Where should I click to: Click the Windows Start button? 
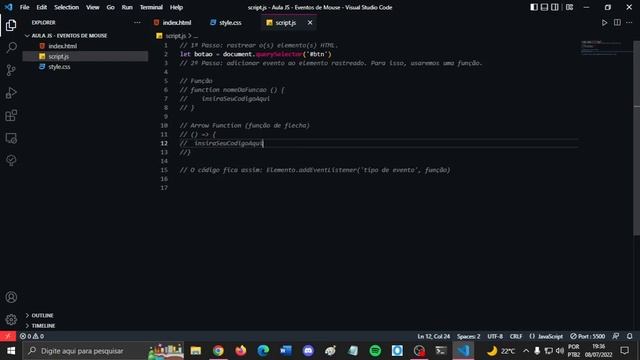point(11,351)
